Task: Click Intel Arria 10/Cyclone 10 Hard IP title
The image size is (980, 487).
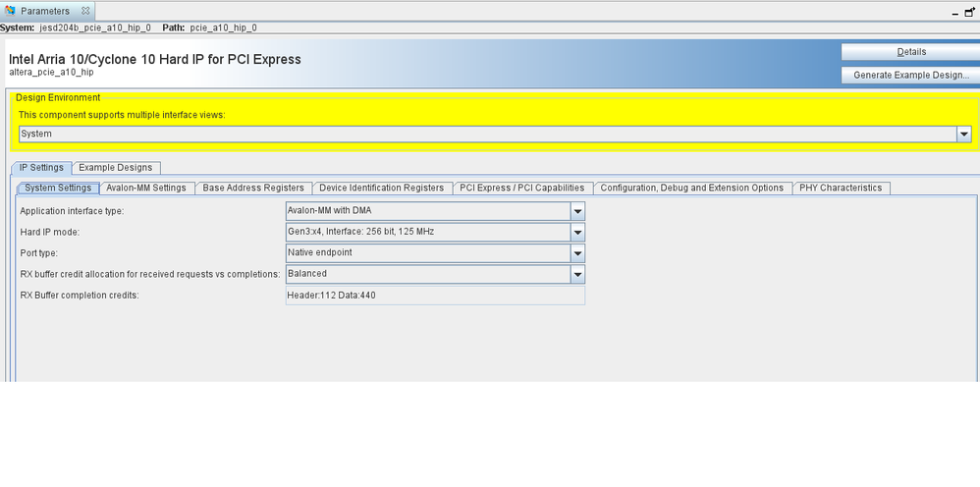Action: pyautogui.click(x=155, y=59)
